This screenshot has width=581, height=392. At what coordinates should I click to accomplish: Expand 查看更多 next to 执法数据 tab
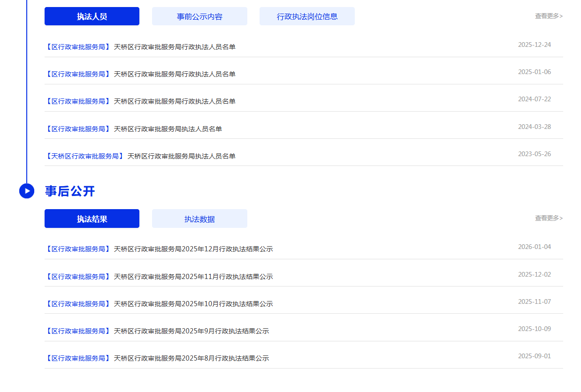(548, 218)
